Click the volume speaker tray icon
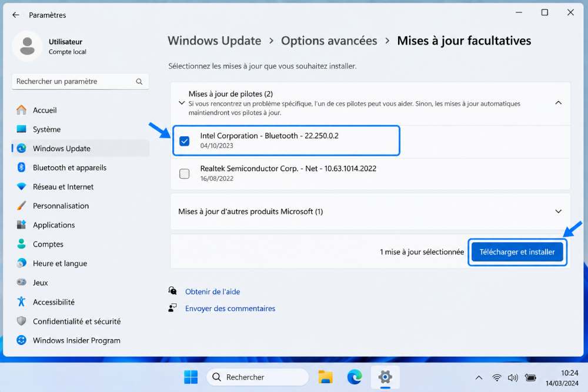Viewport: 588px width, 392px height. coord(513,377)
